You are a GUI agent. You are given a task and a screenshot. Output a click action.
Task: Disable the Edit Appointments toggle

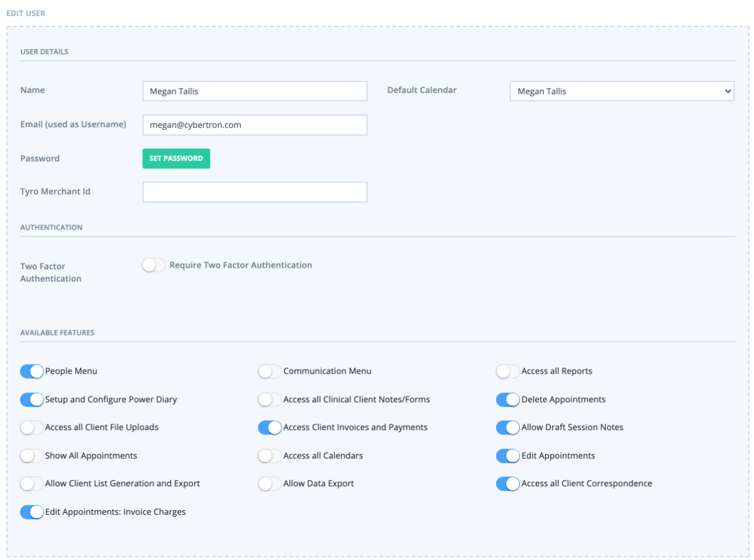(508, 456)
